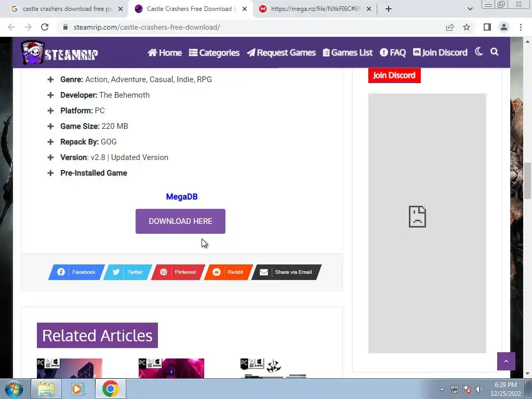The height and width of the screenshot is (399, 532).
Task: Click the SteamRIP logo
Action: (x=60, y=52)
